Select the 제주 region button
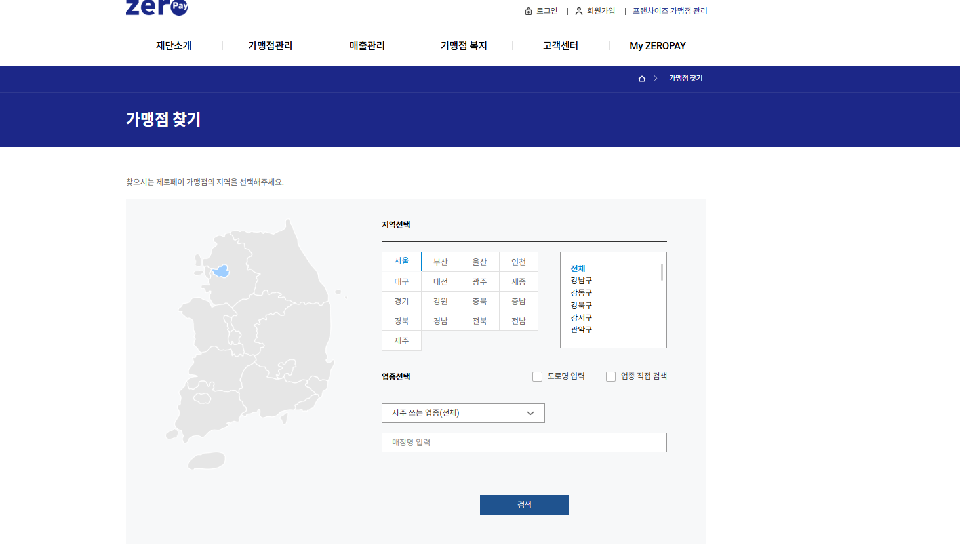This screenshot has width=960, height=560. pyautogui.click(x=401, y=341)
